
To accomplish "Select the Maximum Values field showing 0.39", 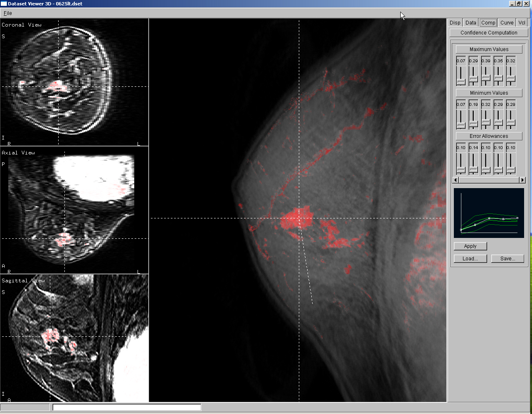I will pyautogui.click(x=486, y=61).
